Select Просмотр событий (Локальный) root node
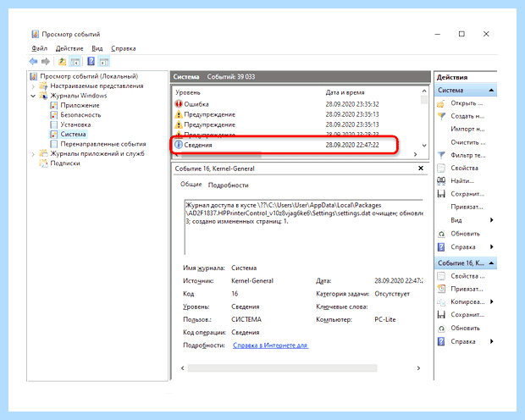The image size is (525, 420). 89,76
